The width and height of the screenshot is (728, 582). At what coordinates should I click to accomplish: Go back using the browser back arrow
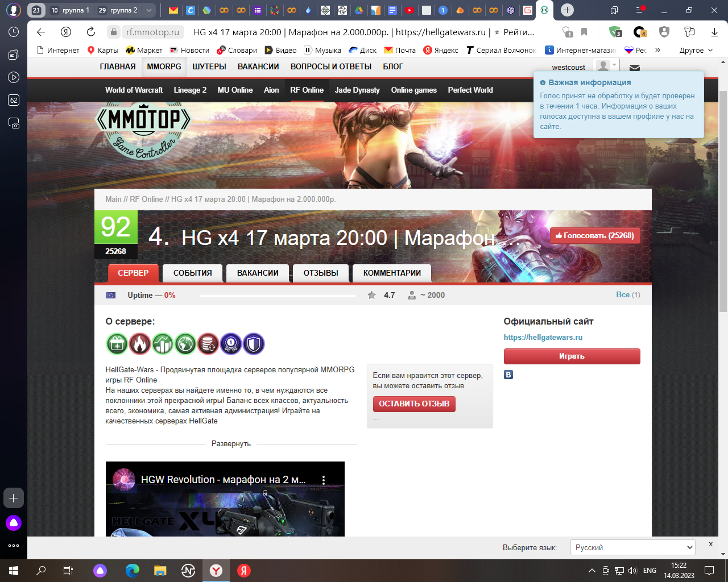[x=41, y=32]
